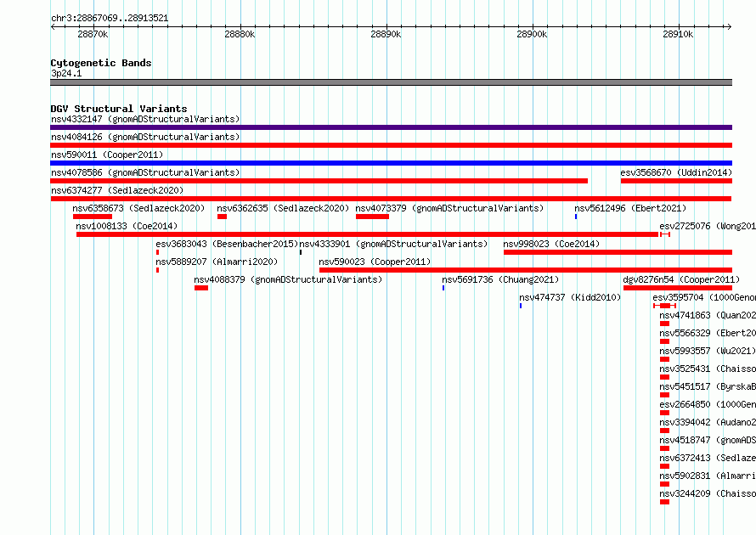The image size is (756, 535).
Task: Open esv3683043 (Besenbacher2015) label
Action: 227,244
